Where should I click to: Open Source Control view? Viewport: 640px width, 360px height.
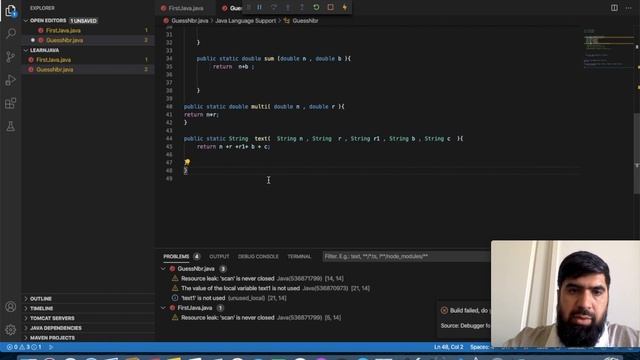(11, 57)
